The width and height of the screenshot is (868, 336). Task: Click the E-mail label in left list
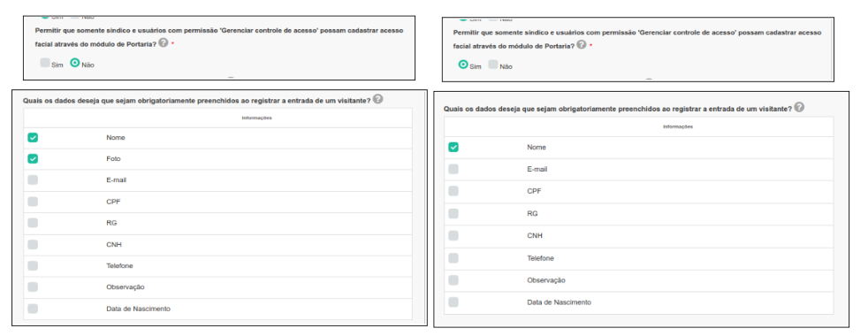coord(117,179)
